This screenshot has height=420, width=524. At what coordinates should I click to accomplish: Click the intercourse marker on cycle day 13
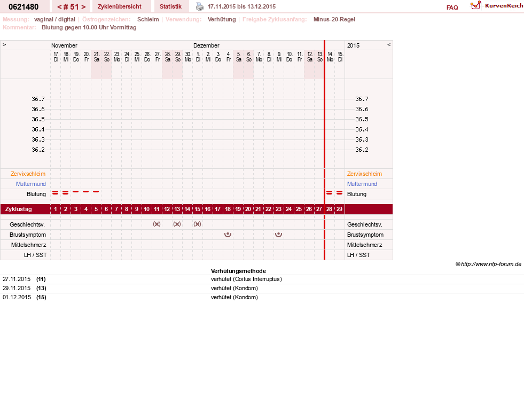coord(177,224)
